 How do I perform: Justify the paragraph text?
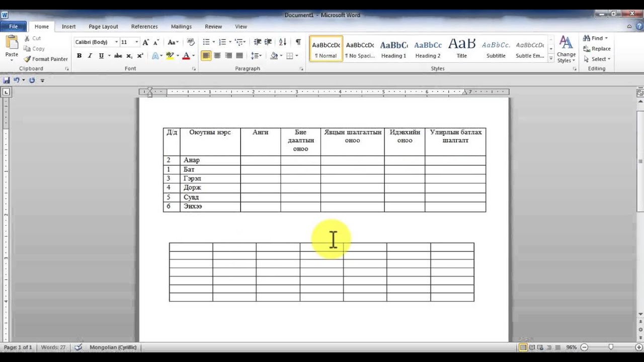tap(239, 56)
